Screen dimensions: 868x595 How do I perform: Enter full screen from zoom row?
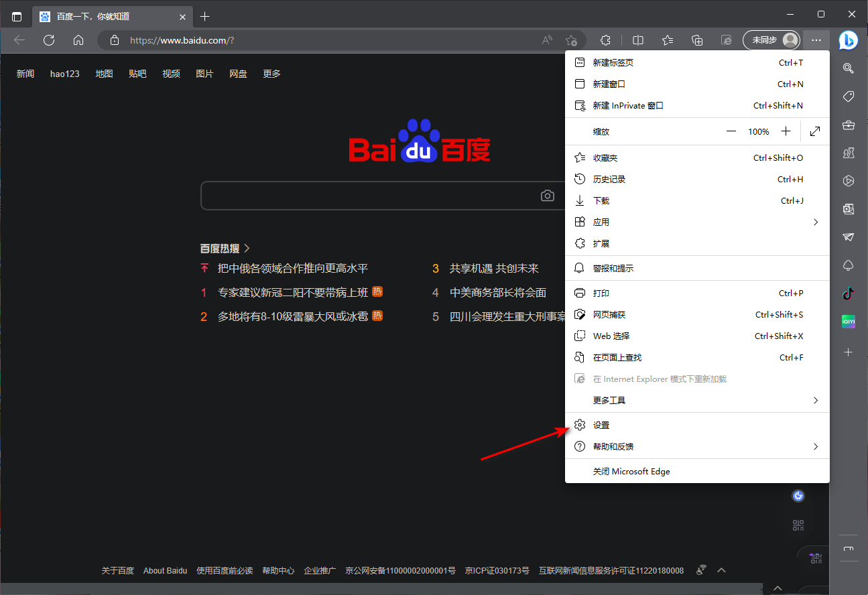pos(815,131)
